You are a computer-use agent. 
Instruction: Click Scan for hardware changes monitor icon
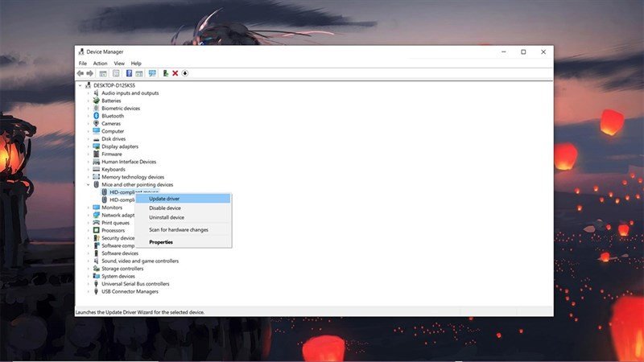pyautogui.click(x=152, y=73)
